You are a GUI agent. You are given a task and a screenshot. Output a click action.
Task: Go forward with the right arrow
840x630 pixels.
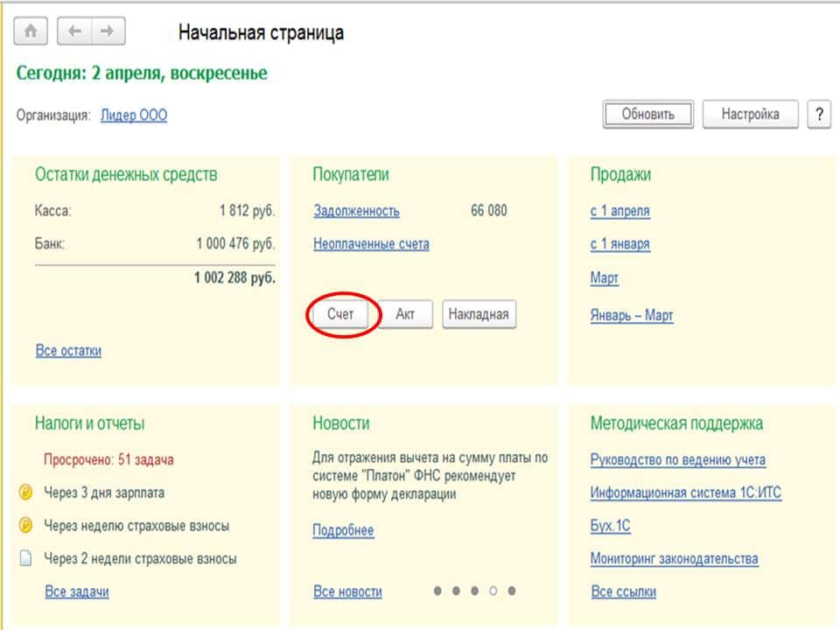[108, 31]
